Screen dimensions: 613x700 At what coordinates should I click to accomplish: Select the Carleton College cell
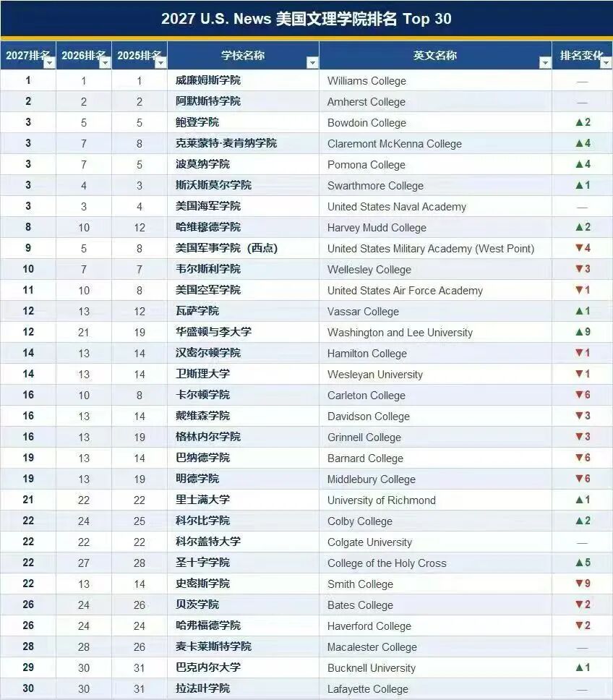(435, 396)
